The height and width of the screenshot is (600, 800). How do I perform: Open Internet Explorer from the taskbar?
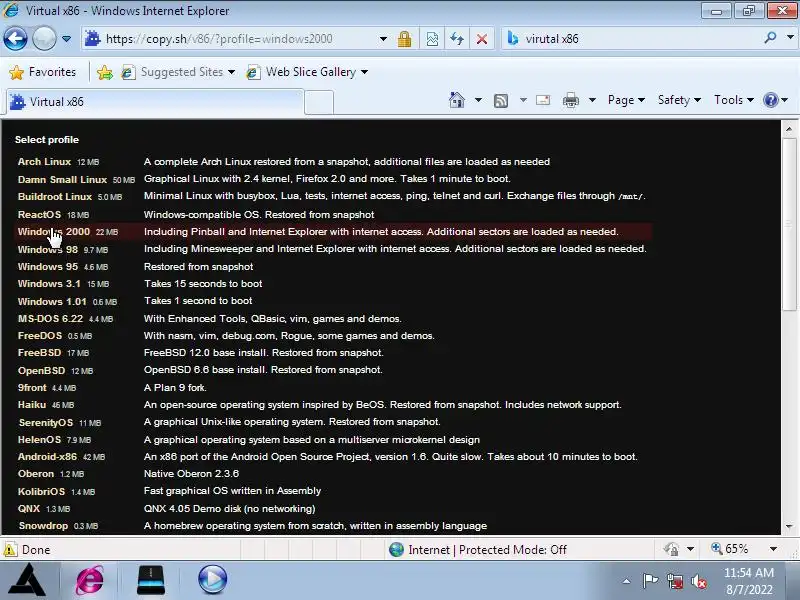[x=90, y=580]
